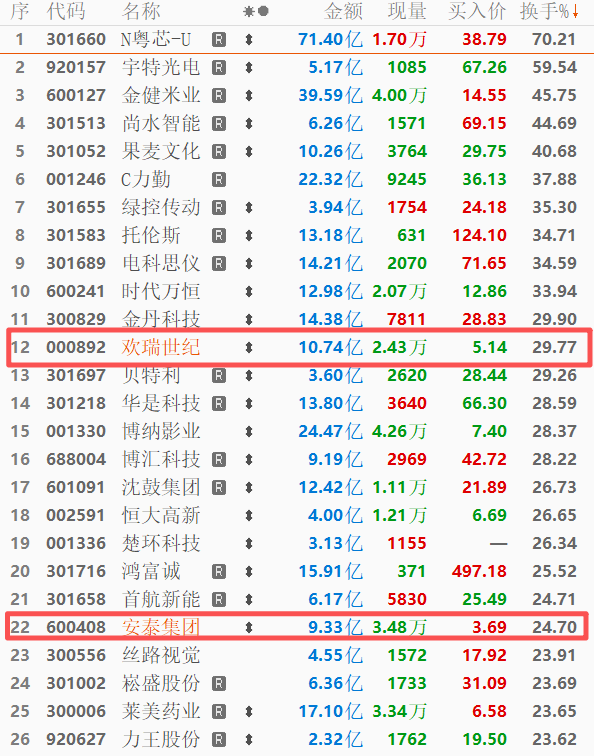Select stock name 安泰集团

point(161,627)
